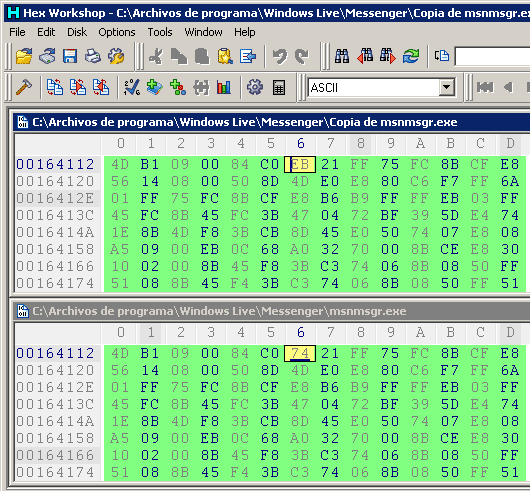The width and height of the screenshot is (530, 491).
Task: Click the Copy icon
Action: point(179,56)
